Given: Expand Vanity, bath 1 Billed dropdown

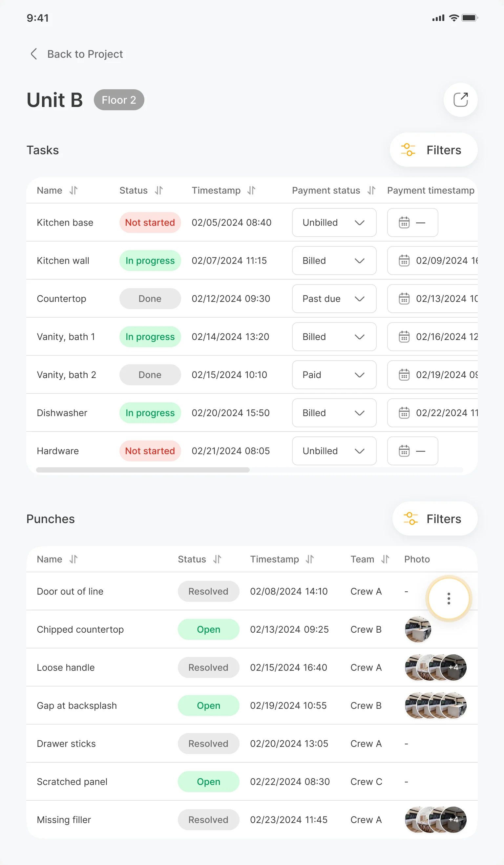Looking at the screenshot, I should tap(334, 337).
